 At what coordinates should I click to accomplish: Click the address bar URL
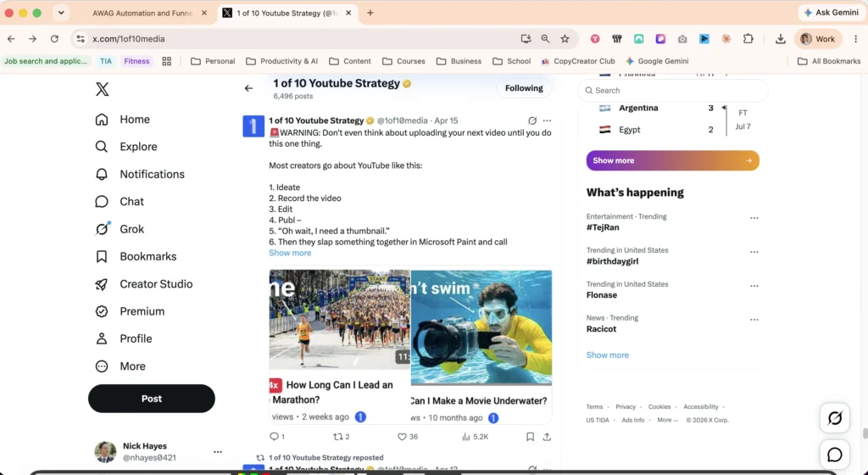click(129, 39)
